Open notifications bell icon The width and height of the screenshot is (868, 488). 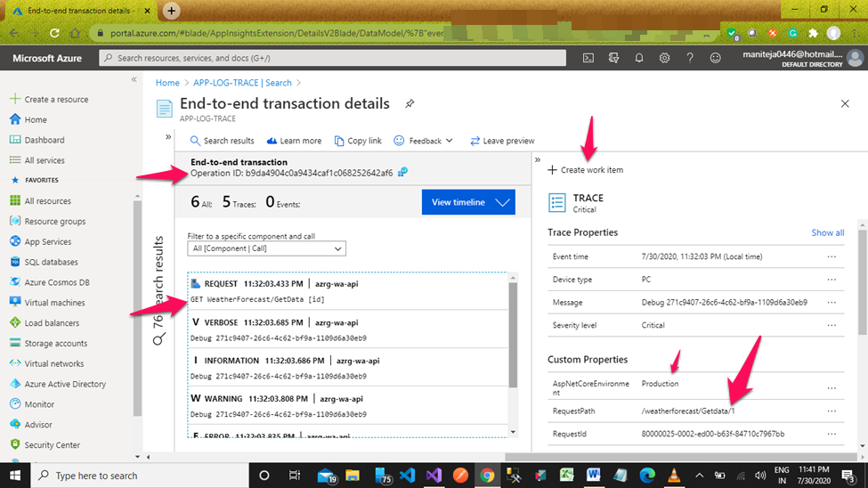click(639, 58)
